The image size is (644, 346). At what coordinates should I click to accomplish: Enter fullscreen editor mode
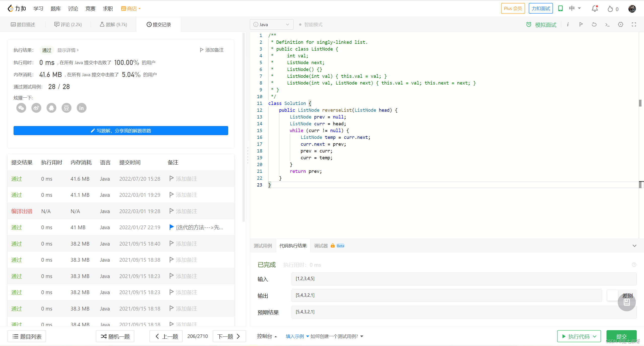point(634,24)
